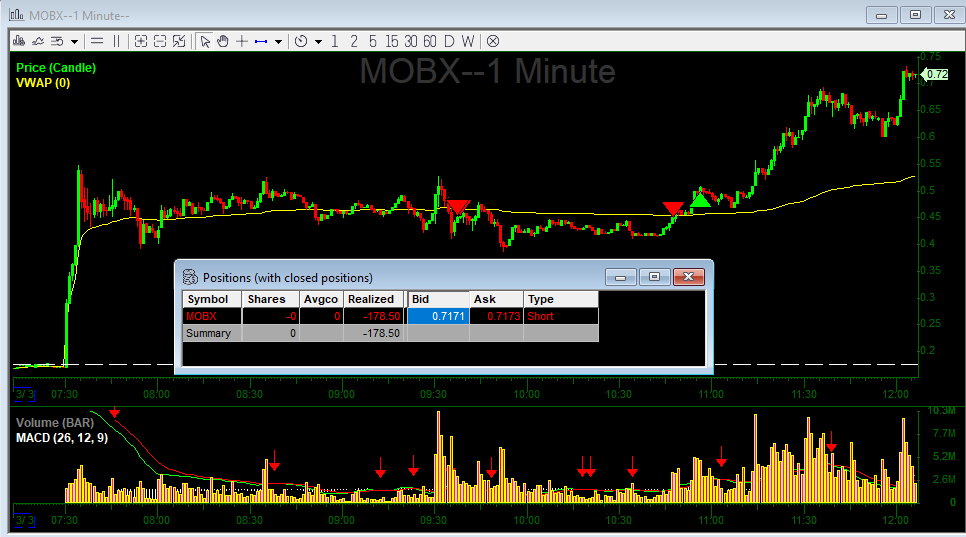Click the 0.72 current price tag
This screenshot has width=966, height=537.
point(936,74)
